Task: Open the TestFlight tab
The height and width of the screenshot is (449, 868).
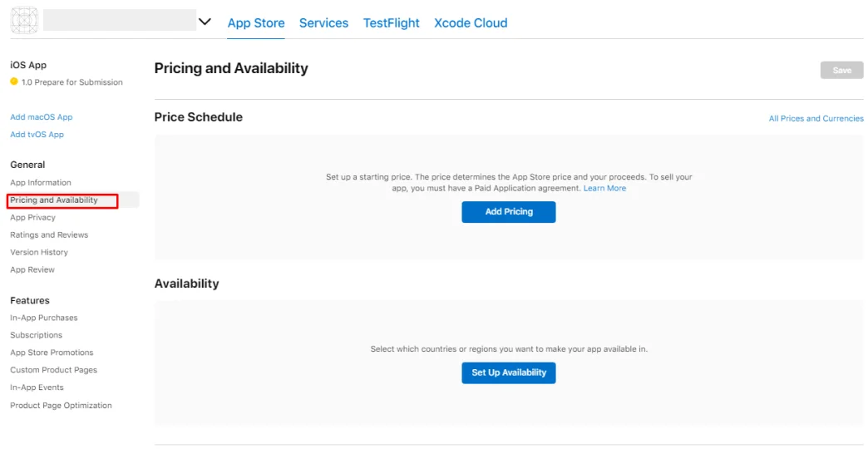Action: tap(392, 23)
